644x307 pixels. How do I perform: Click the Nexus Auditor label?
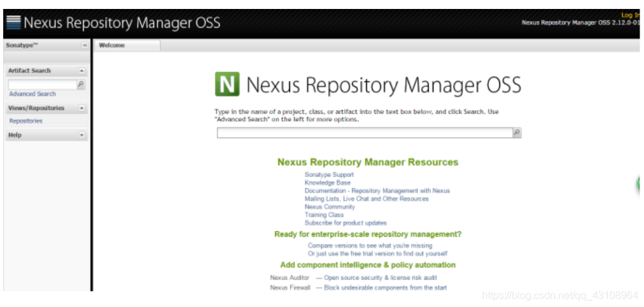coord(289,278)
